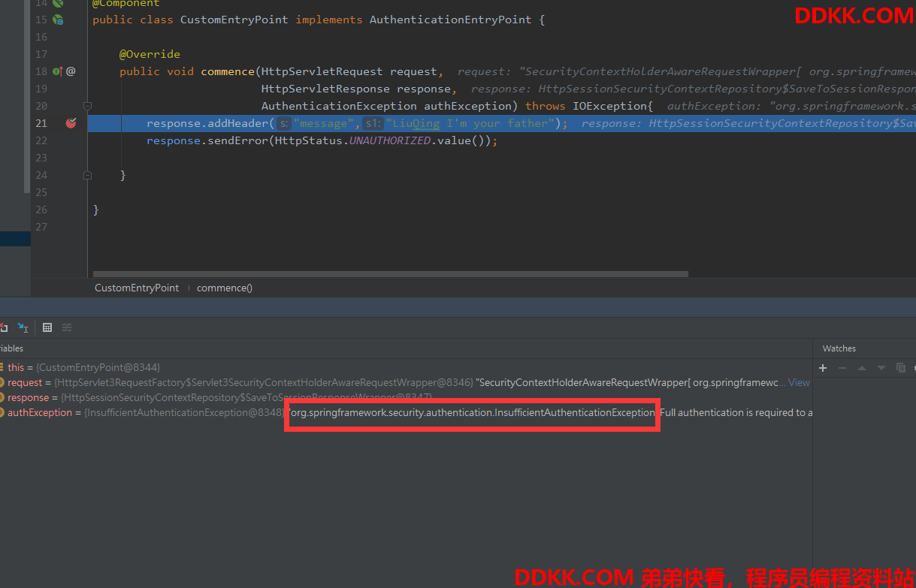Click the Trace Current Stream Chain icon
This screenshot has height=588, width=916.
click(67, 327)
